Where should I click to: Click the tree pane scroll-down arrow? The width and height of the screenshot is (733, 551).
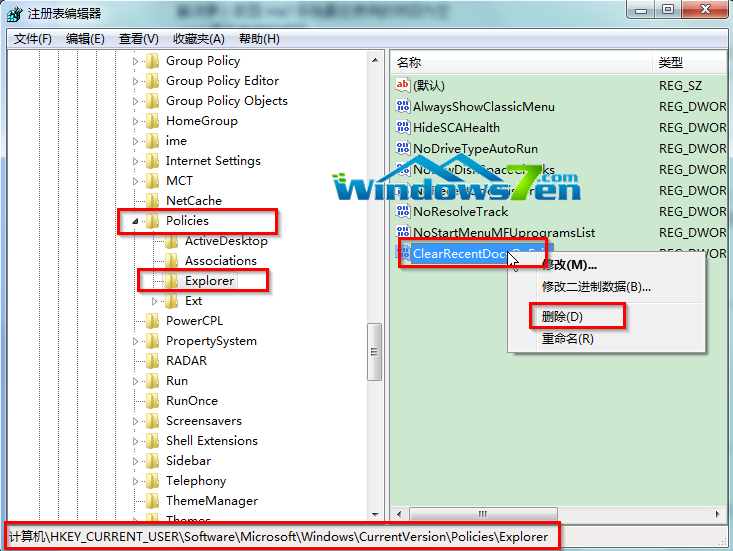(375, 515)
